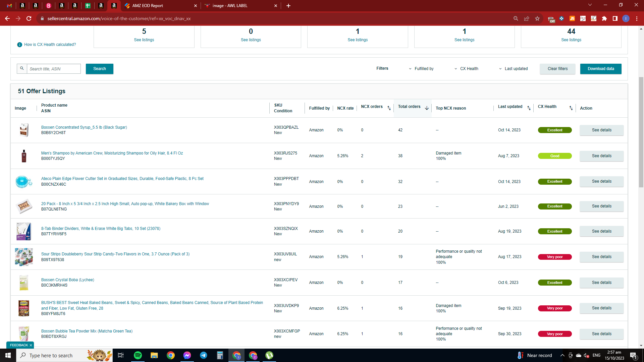644x362 pixels.
Task: Bookmark this page with the star icon
Action: pyautogui.click(x=537, y=18)
